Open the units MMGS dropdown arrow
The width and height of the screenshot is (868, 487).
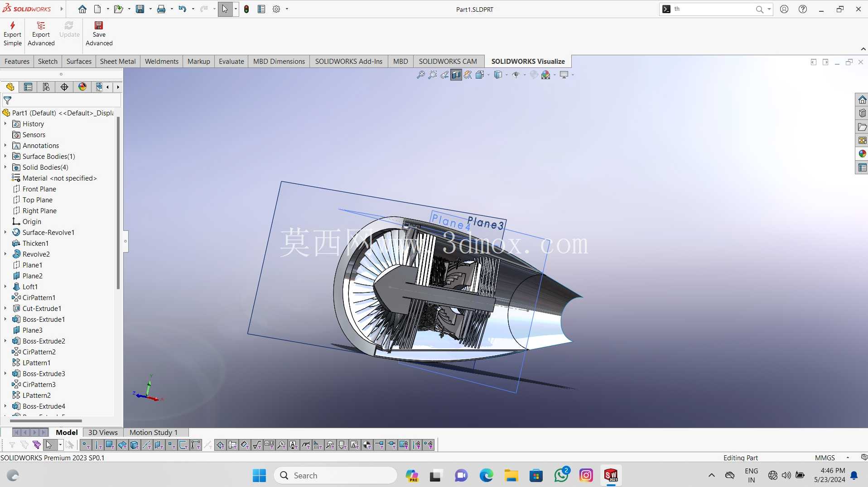point(848,458)
